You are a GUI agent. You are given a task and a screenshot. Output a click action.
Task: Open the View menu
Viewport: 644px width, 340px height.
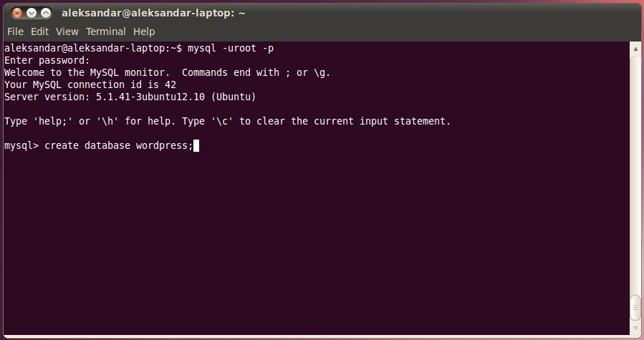(x=67, y=31)
